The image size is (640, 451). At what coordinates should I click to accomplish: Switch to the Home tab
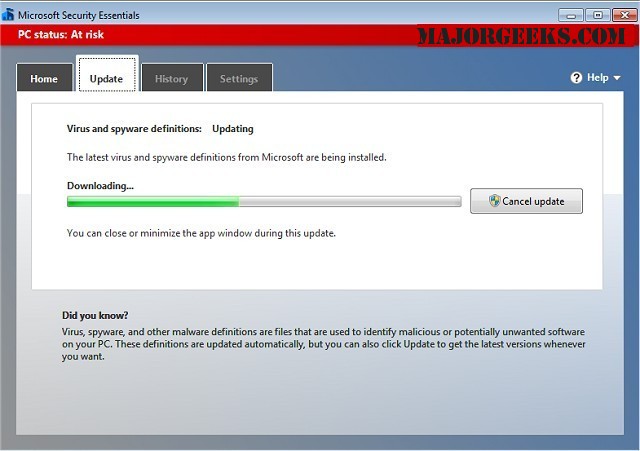[x=44, y=78]
